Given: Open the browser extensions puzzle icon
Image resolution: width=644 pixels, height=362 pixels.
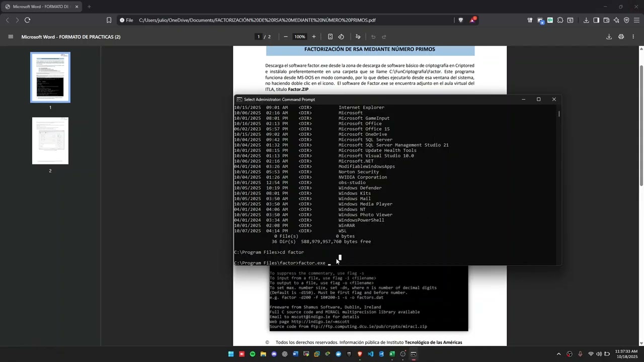Looking at the screenshot, I should (x=560, y=20).
